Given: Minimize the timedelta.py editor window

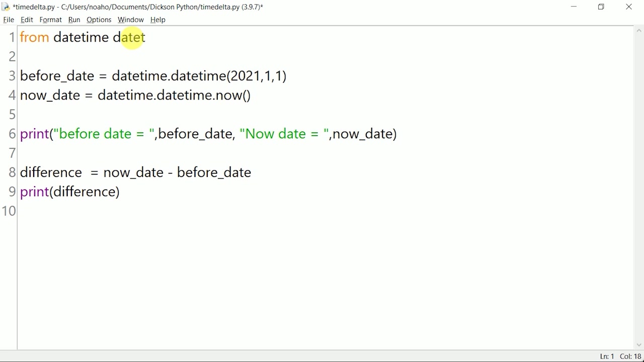Looking at the screenshot, I should (574, 7).
